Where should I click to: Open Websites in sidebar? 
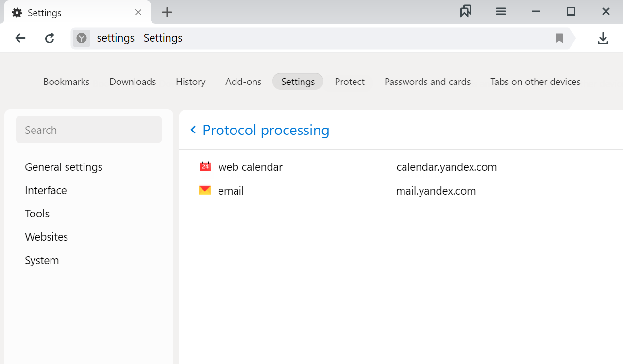(47, 237)
